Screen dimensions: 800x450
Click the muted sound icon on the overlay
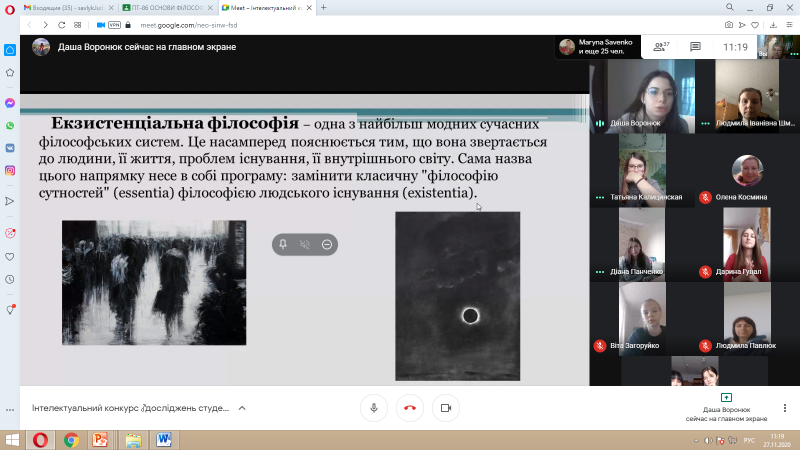tap(305, 244)
